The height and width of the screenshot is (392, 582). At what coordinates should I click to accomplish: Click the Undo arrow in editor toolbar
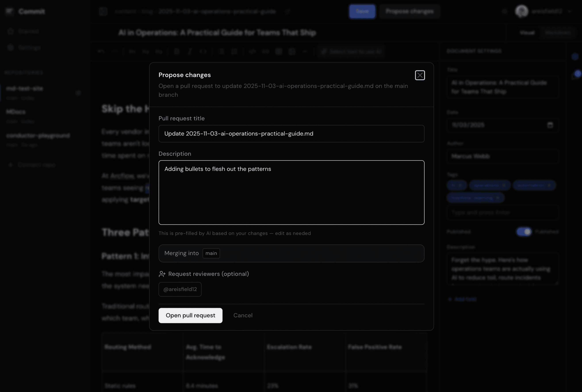(x=101, y=51)
